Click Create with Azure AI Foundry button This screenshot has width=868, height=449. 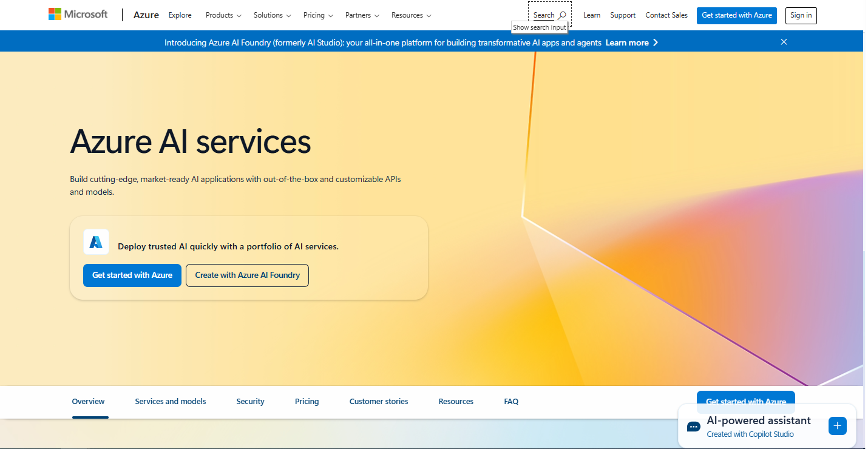248,275
